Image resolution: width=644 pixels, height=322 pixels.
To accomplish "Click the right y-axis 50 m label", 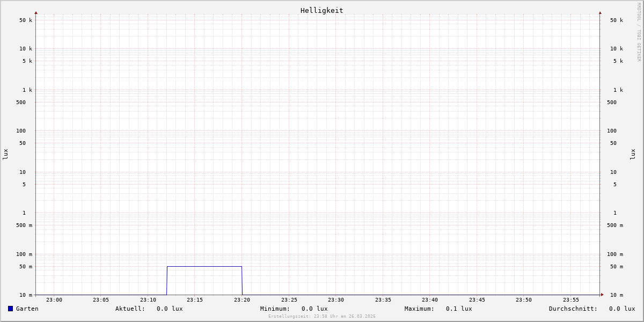I will tap(617, 267).
